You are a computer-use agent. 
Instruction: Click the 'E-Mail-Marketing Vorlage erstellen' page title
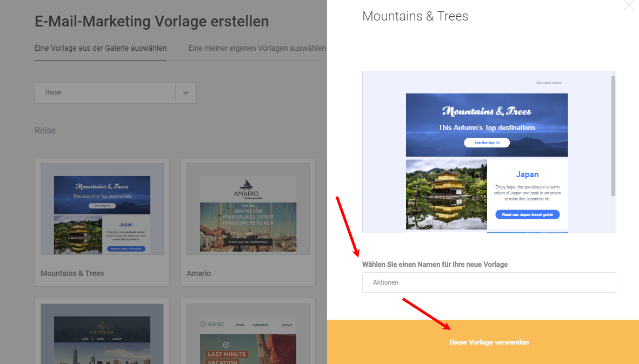[151, 21]
